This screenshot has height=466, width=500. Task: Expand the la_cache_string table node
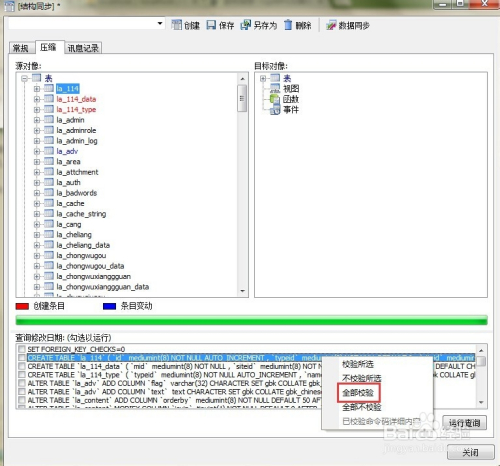click(x=37, y=214)
